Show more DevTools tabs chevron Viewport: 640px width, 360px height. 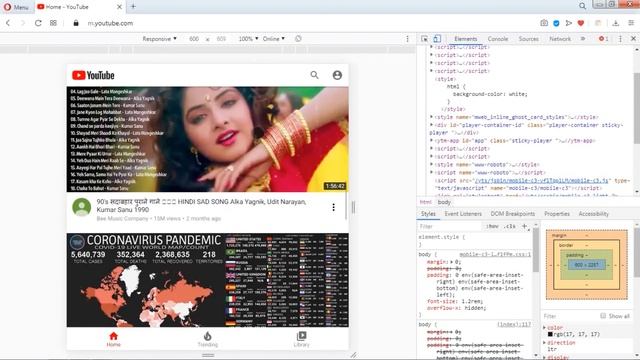[583, 39]
